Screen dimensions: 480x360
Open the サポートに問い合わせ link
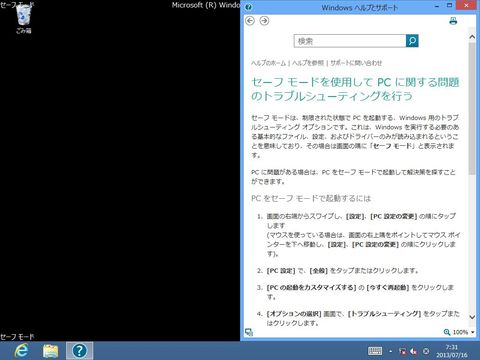click(x=356, y=63)
